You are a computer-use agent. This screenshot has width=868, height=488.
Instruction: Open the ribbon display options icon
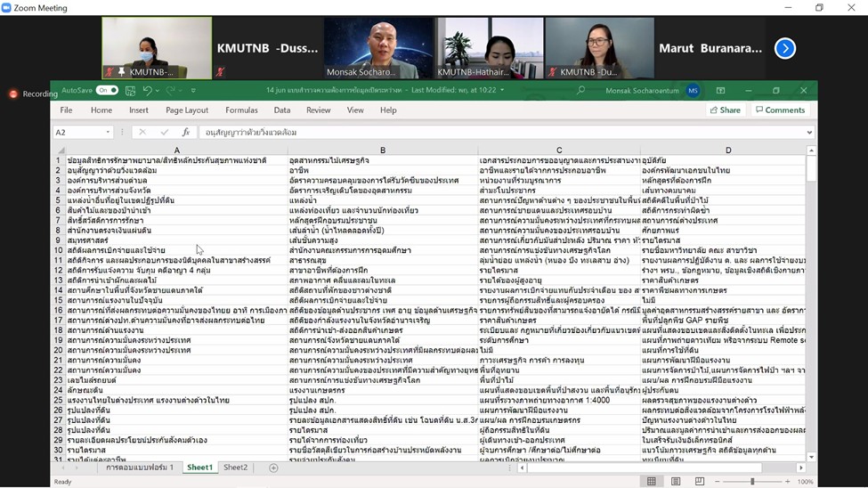[720, 91]
